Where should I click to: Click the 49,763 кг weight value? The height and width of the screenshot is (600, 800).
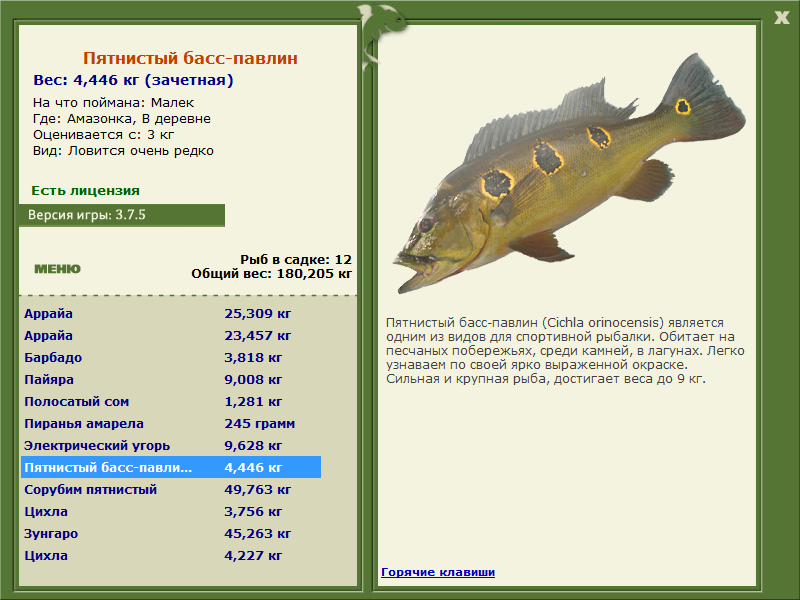click(x=258, y=490)
